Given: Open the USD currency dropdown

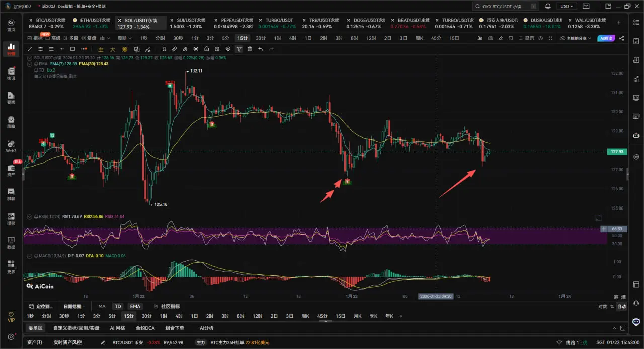Looking at the screenshot, I should click(x=567, y=6).
